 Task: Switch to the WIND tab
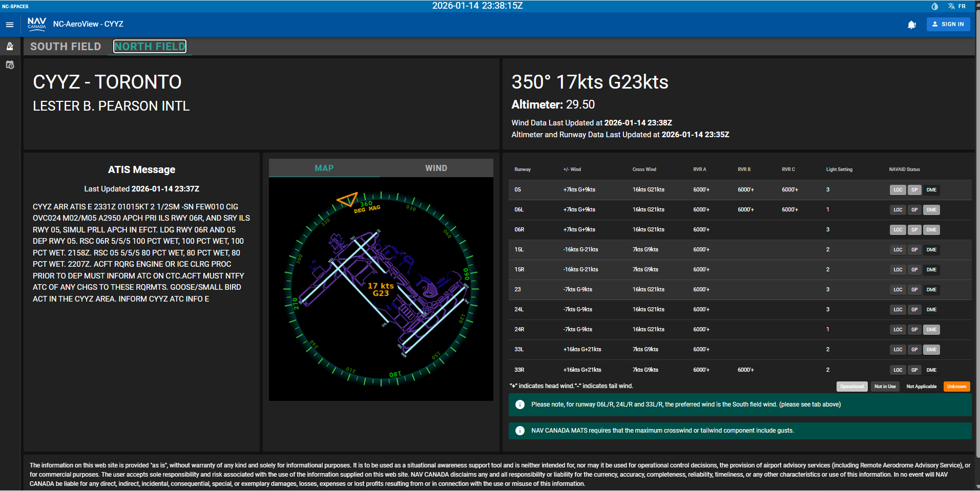coord(436,167)
